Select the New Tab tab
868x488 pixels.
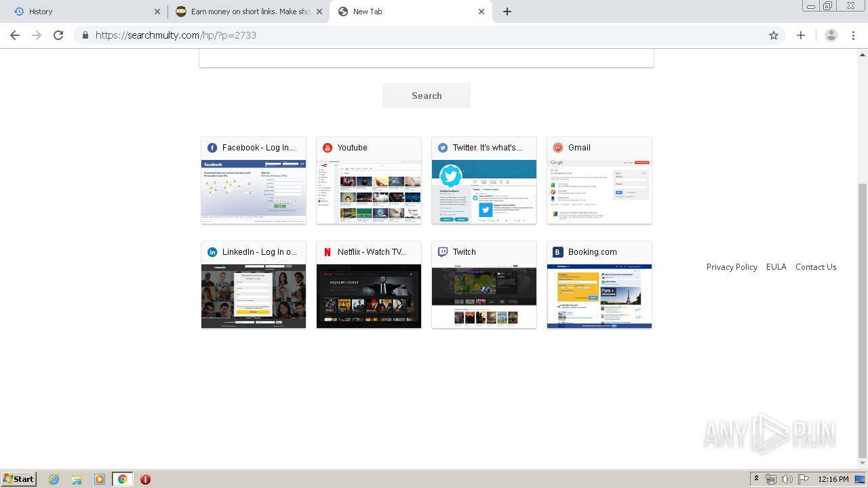pos(411,12)
